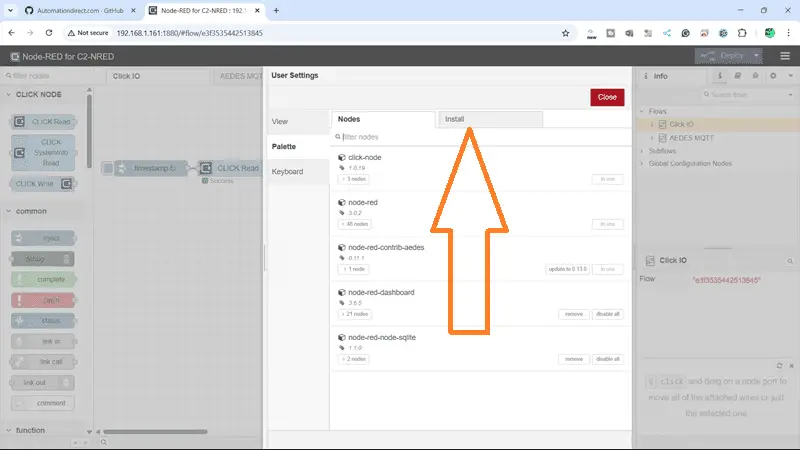This screenshot has height=450, width=800.
Task: Select the debug palette node
Action: [43, 259]
